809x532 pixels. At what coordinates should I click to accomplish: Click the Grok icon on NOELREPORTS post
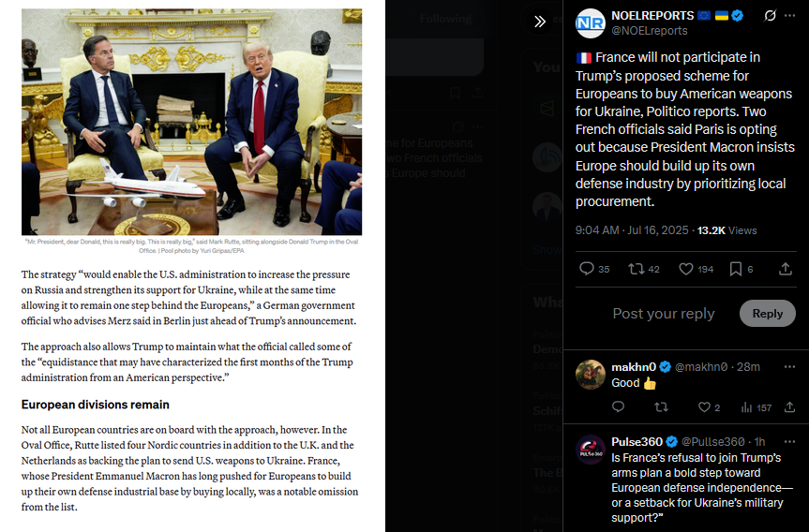click(770, 16)
